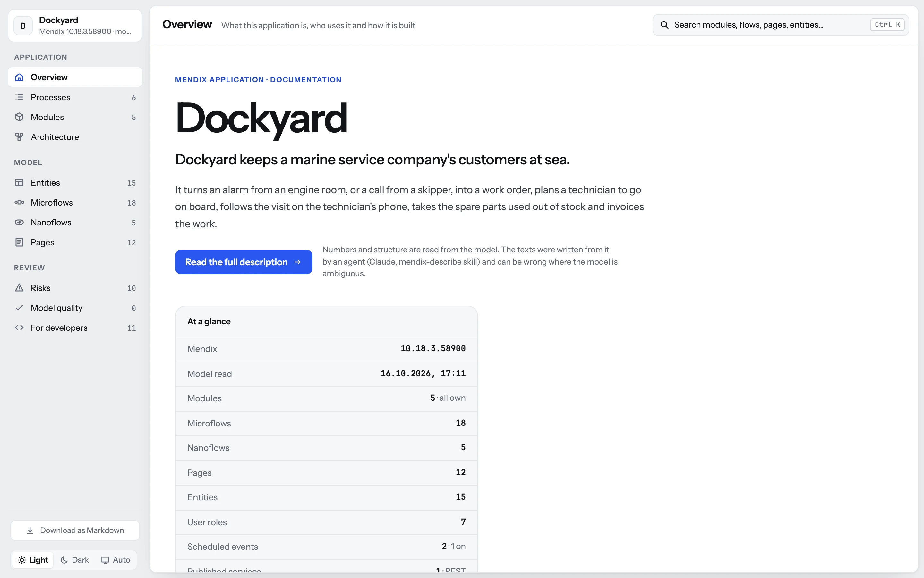
Task: Focus the search modules, flows, pages field
Action: pos(781,25)
